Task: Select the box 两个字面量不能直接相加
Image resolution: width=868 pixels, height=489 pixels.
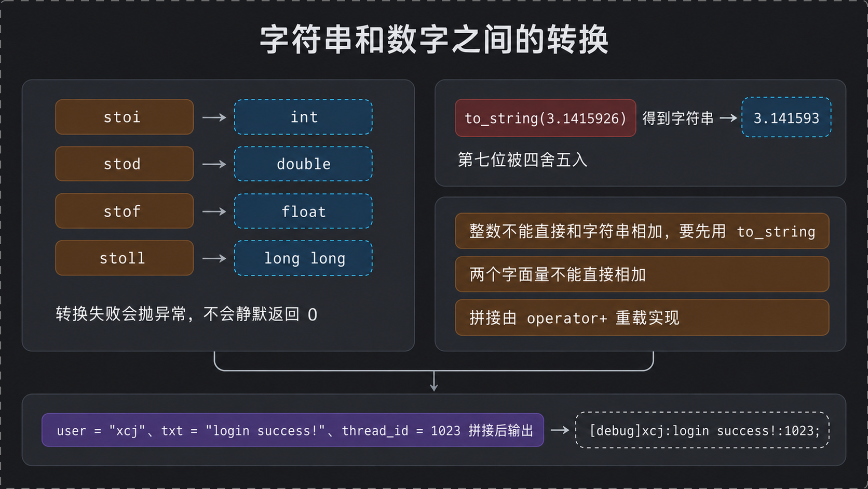Action: (x=642, y=274)
